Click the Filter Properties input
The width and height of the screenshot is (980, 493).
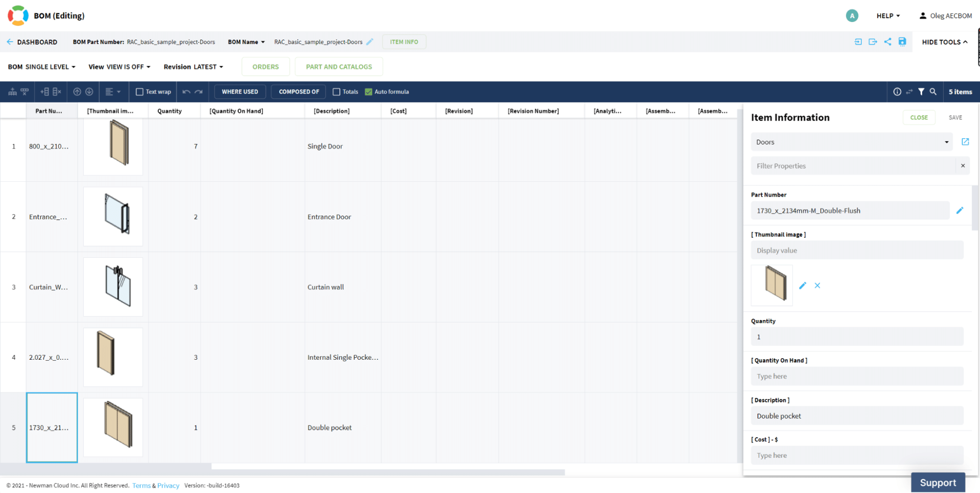853,166
